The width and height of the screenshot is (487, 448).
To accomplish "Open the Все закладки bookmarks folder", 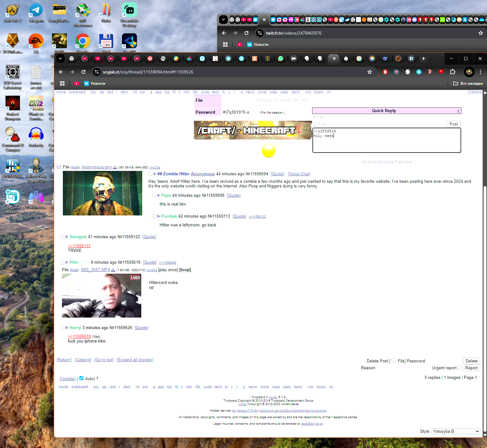I will pos(468,83).
